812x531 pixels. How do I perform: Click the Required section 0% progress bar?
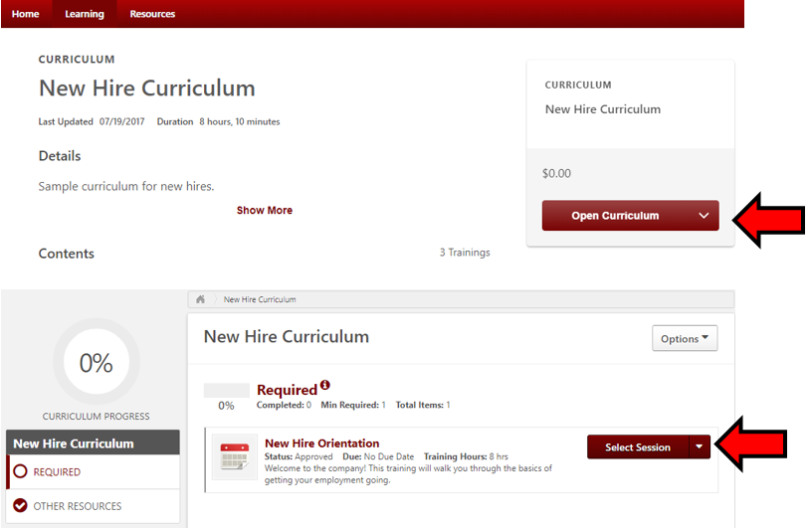pyautogui.click(x=226, y=391)
